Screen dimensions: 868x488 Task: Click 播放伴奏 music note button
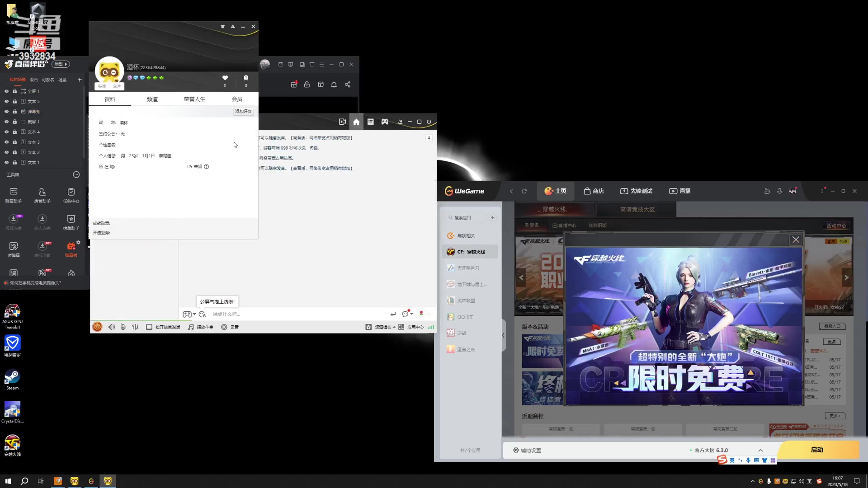tap(200, 327)
